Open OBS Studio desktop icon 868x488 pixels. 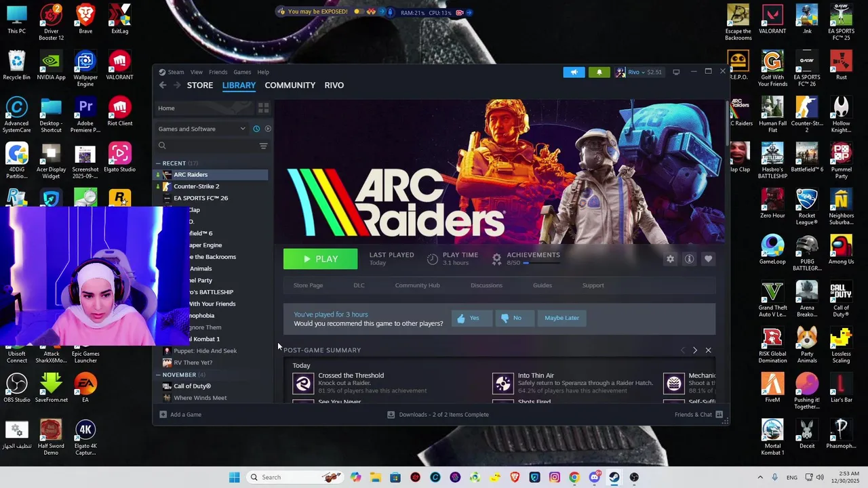click(x=17, y=388)
